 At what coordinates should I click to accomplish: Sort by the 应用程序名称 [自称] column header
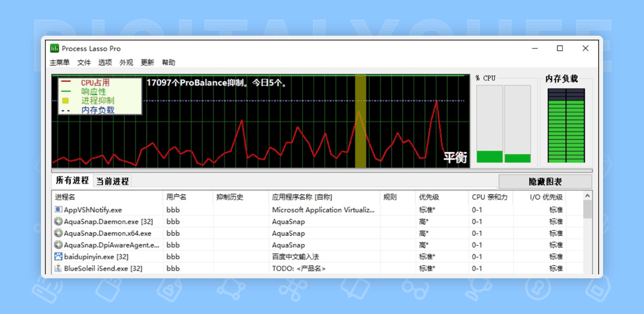pos(324,197)
